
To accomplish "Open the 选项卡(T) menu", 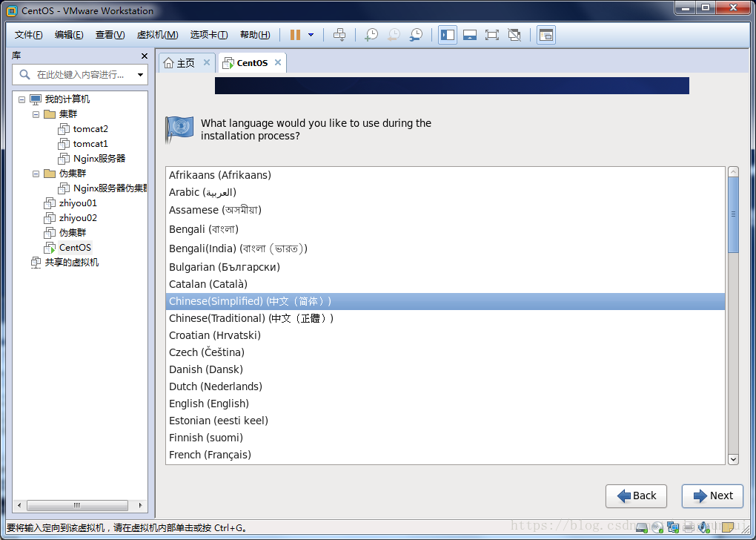I will (x=209, y=35).
